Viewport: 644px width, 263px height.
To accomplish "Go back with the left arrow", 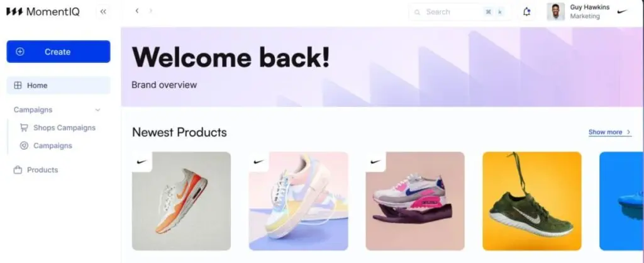I will point(136,11).
